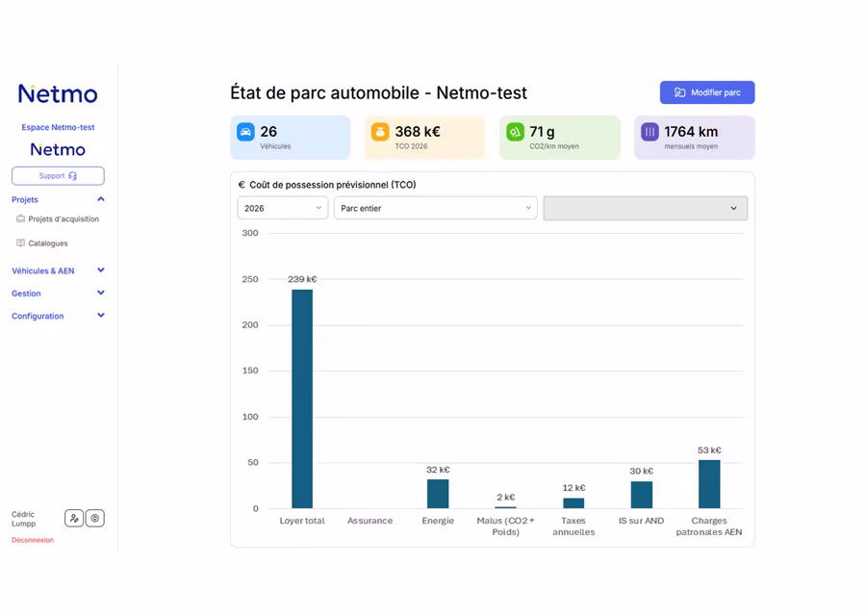Expand the Véhicules & AEN section
The width and height of the screenshot is (866, 616).
coord(100,270)
